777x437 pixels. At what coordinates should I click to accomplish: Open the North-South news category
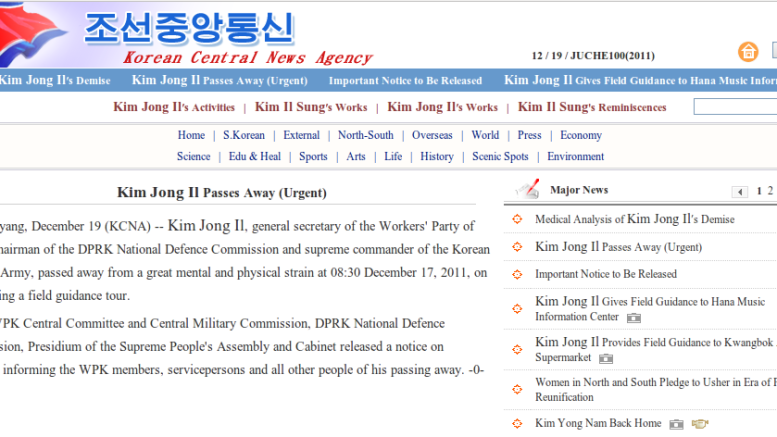point(365,136)
